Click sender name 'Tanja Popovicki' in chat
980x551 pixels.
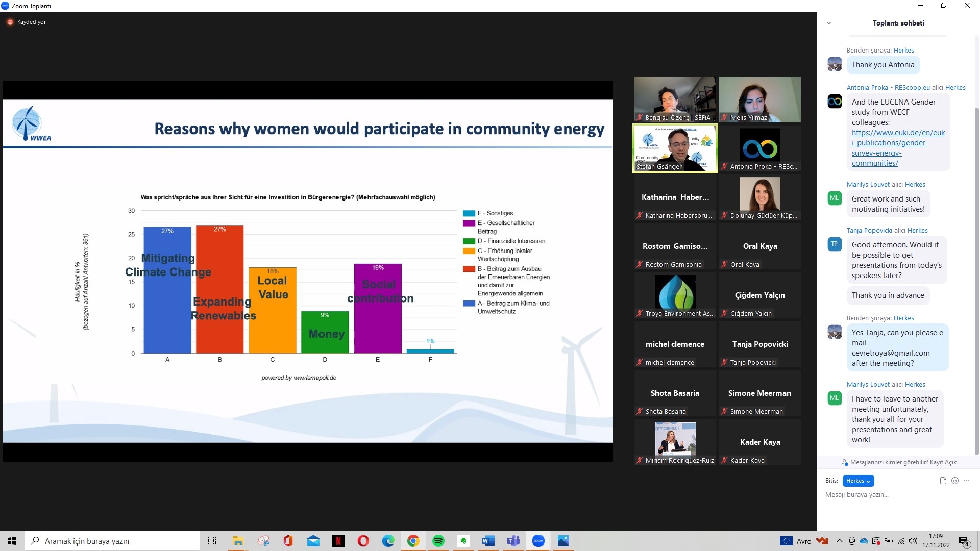[x=869, y=230]
